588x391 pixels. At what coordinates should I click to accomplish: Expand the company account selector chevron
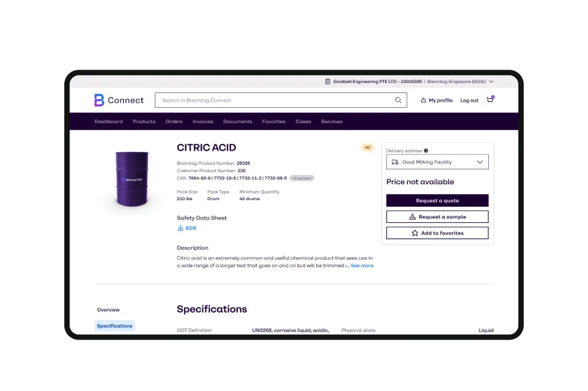[x=491, y=82]
